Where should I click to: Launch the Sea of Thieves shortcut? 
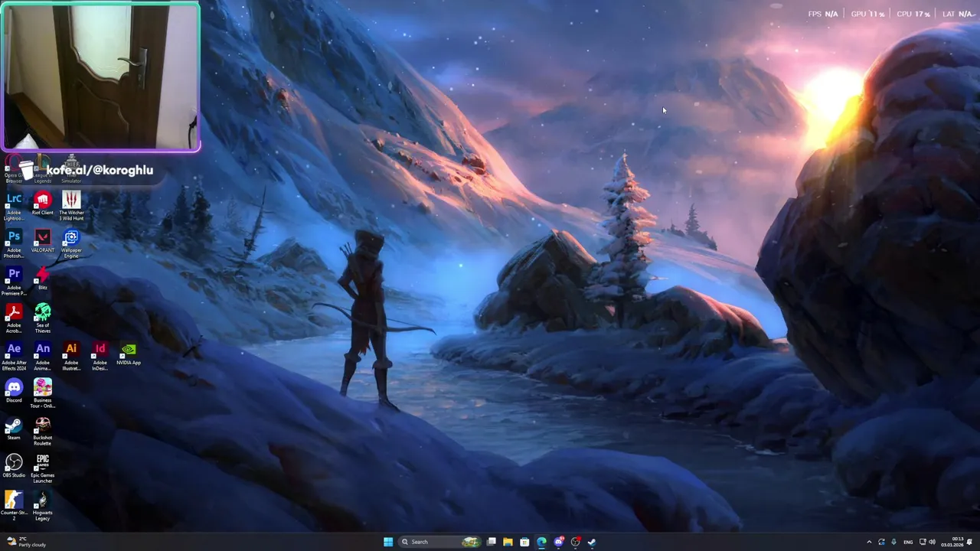(x=42, y=318)
